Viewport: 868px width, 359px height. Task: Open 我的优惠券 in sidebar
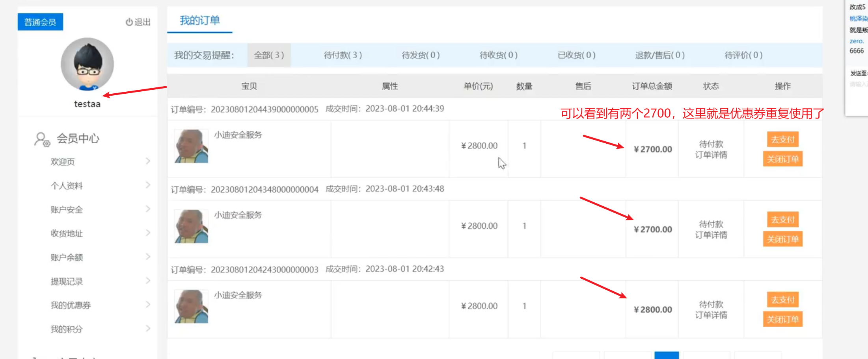71,305
